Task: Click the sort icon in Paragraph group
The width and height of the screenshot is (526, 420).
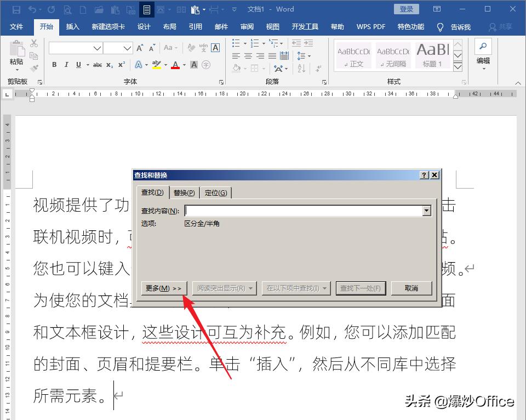Action: [x=301, y=69]
